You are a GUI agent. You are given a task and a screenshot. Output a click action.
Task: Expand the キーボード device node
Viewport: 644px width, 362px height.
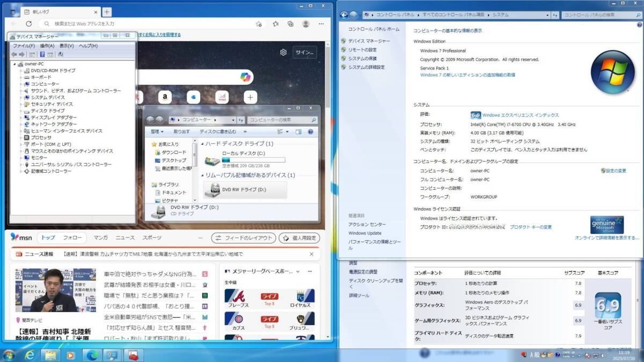pos(21,77)
